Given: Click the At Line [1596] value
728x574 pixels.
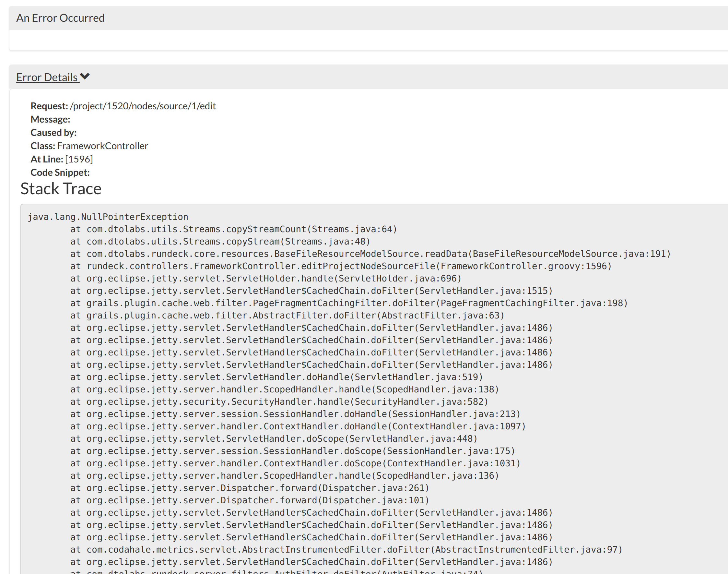Looking at the screenshot, I should coord(79,159).
